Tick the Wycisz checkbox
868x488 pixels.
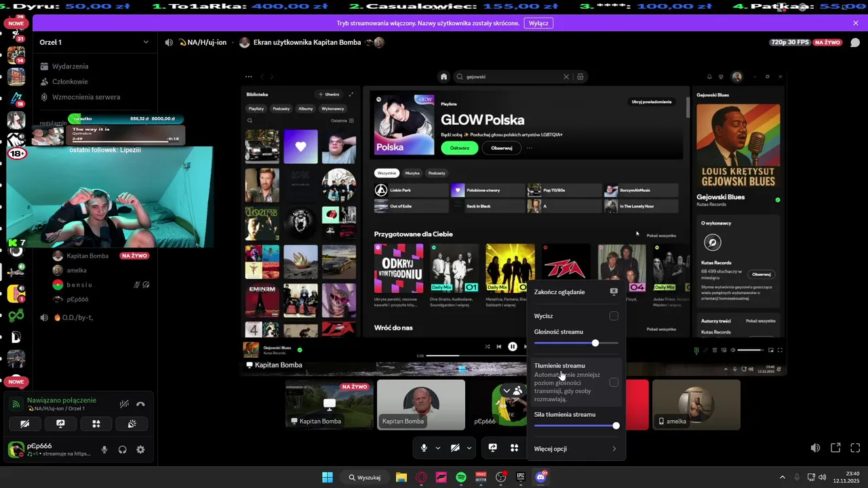pos(614,316)
